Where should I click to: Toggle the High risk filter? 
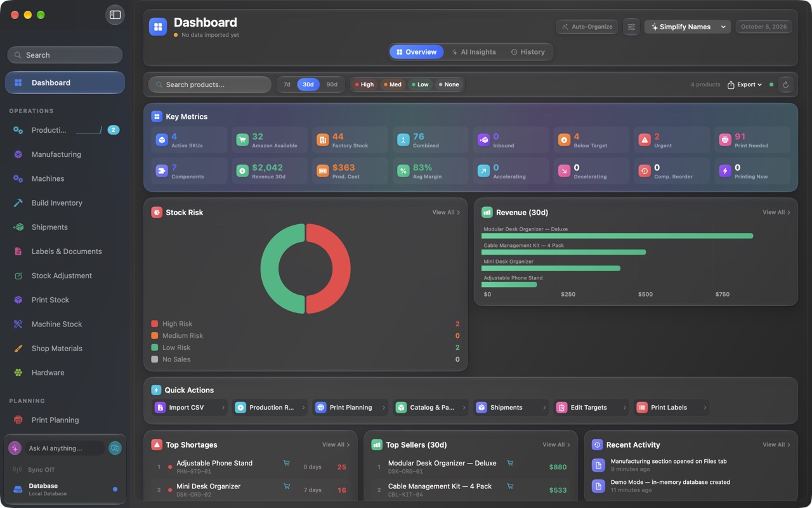coord(365,84)
